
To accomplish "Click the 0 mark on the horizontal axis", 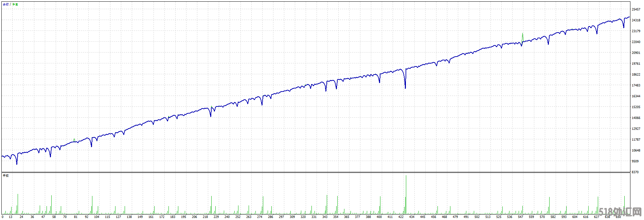I will [3, 217].
